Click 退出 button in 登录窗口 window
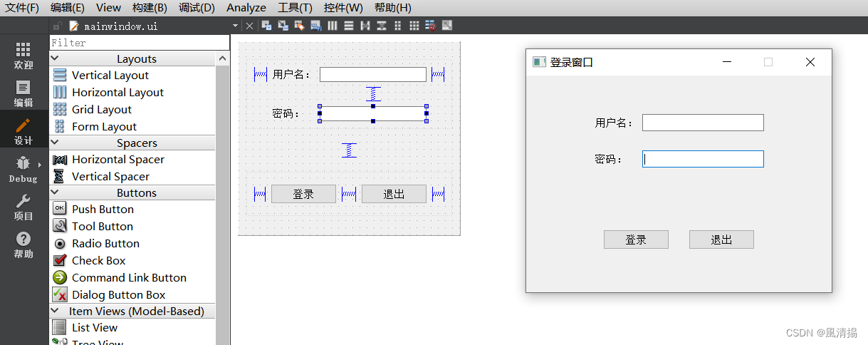868x345 pixels. click(x=721, y=240)
